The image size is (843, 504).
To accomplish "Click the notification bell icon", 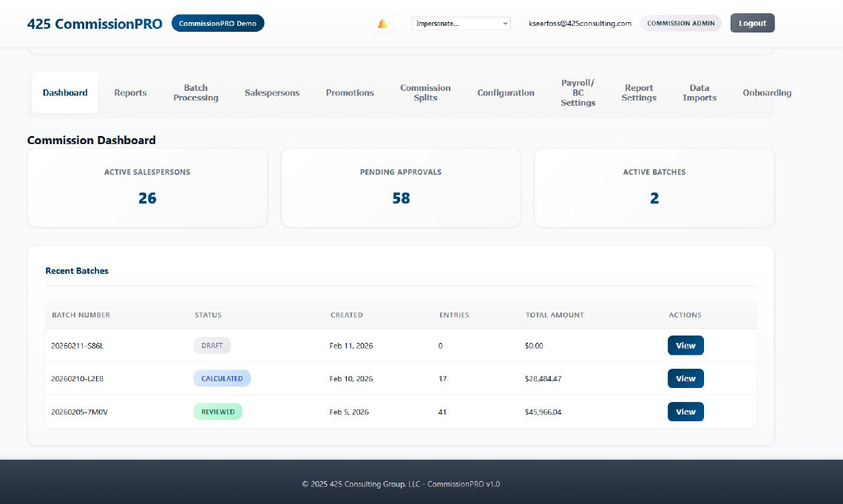I will click(382, 24).
